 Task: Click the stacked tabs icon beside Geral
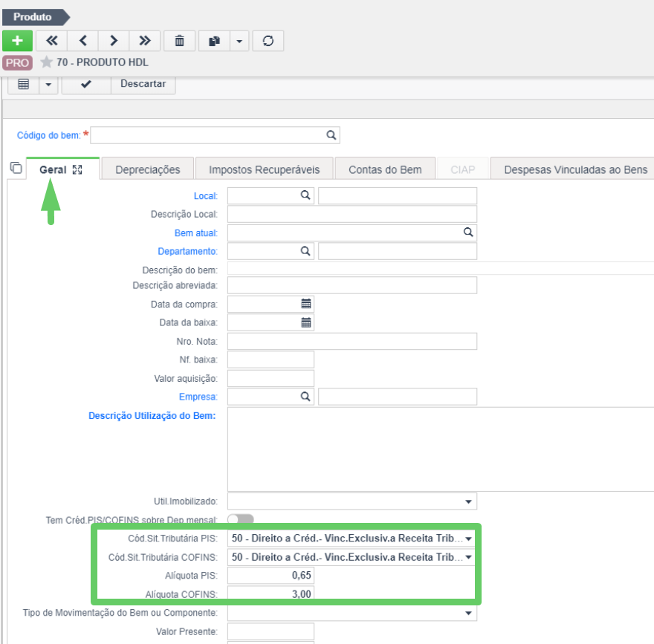pos(16,168)
